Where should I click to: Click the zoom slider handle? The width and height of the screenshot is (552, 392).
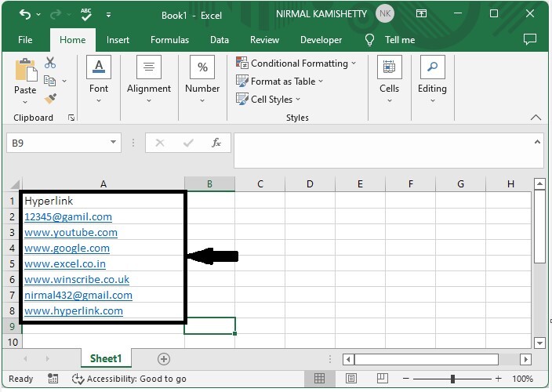(x=452, y=379)
